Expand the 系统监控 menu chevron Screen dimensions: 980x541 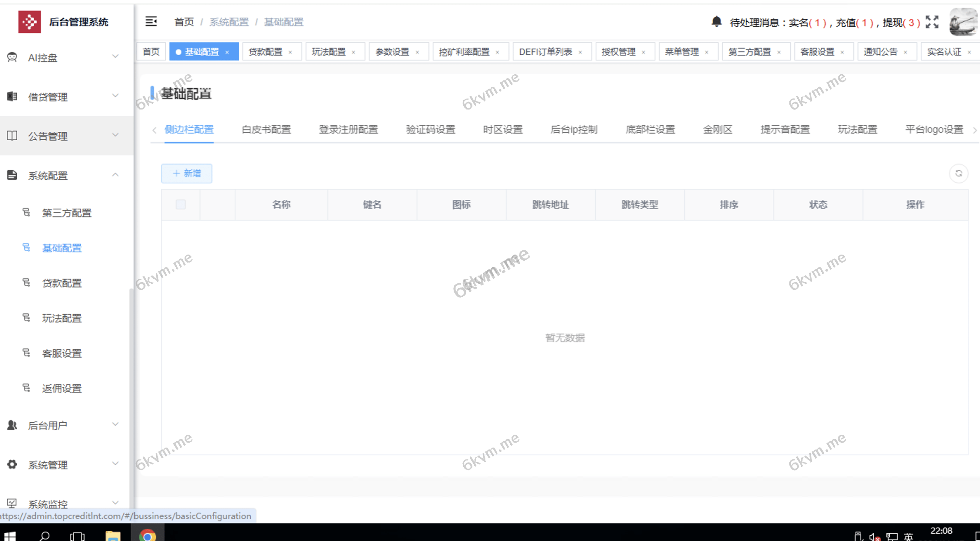[x=115, y=502]
